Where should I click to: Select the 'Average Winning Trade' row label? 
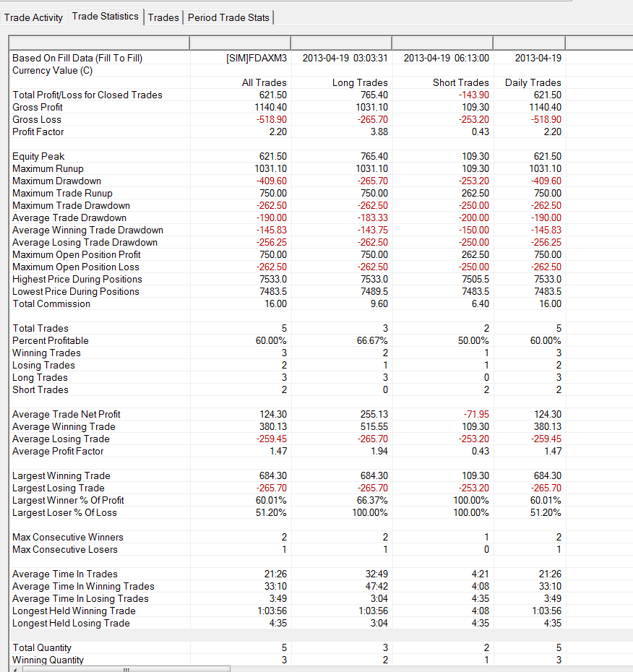click(64, 427)
